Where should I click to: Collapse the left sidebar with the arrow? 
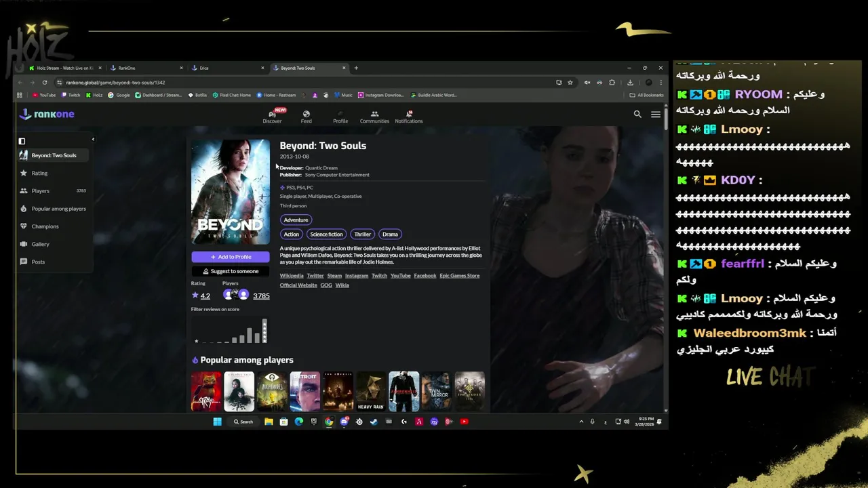click(x=93, y=140)
